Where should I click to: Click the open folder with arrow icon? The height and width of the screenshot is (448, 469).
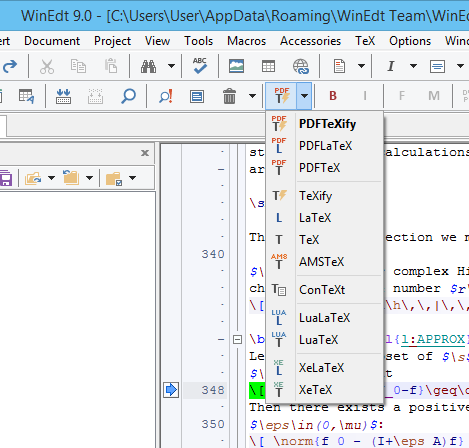point(33,178)
